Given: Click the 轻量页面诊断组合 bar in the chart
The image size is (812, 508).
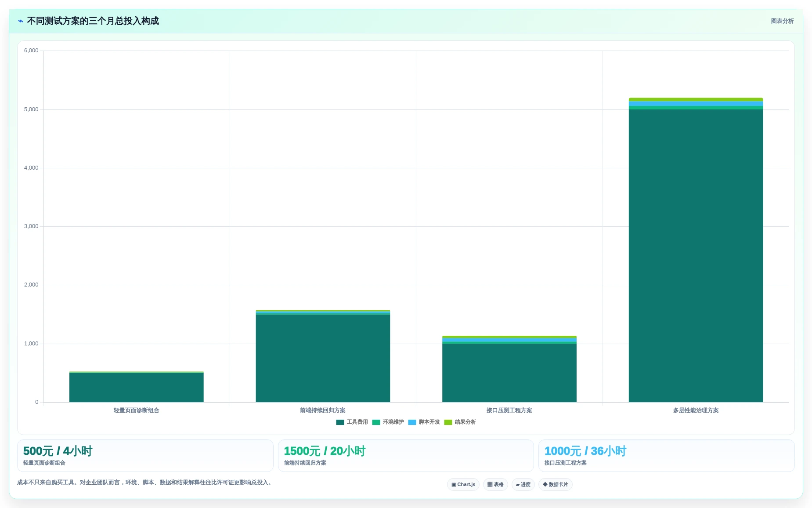Looking at the screenshot, I should (137, 387).
